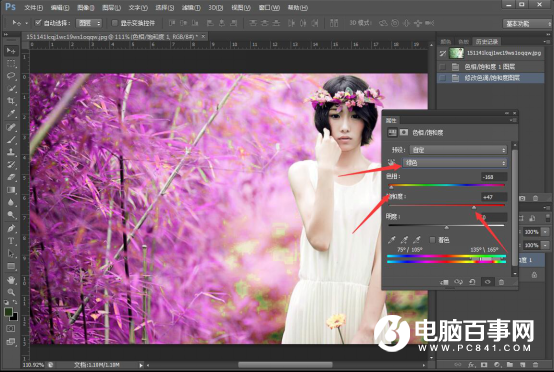Open the History panel flyout menu
The image size is (554, 372).
coord(548,42)
